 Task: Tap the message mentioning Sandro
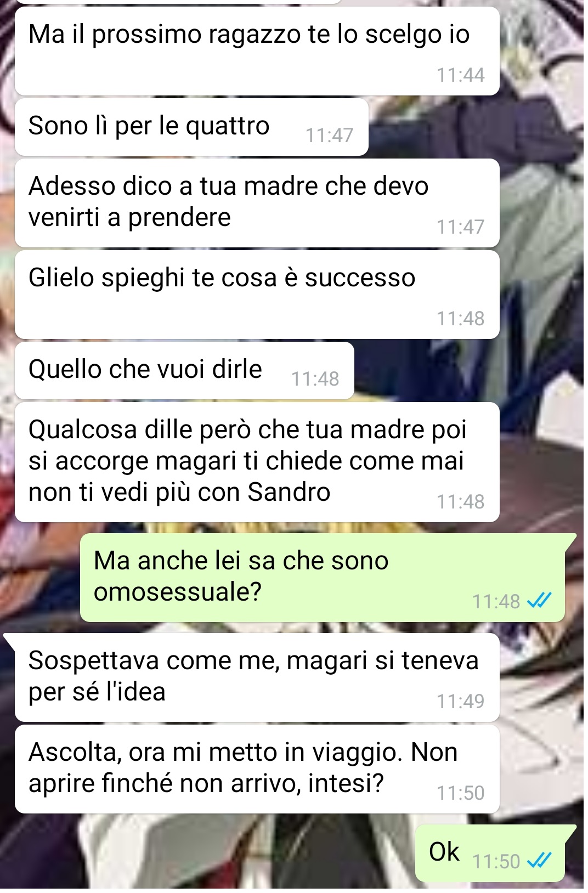coord(257,462)
